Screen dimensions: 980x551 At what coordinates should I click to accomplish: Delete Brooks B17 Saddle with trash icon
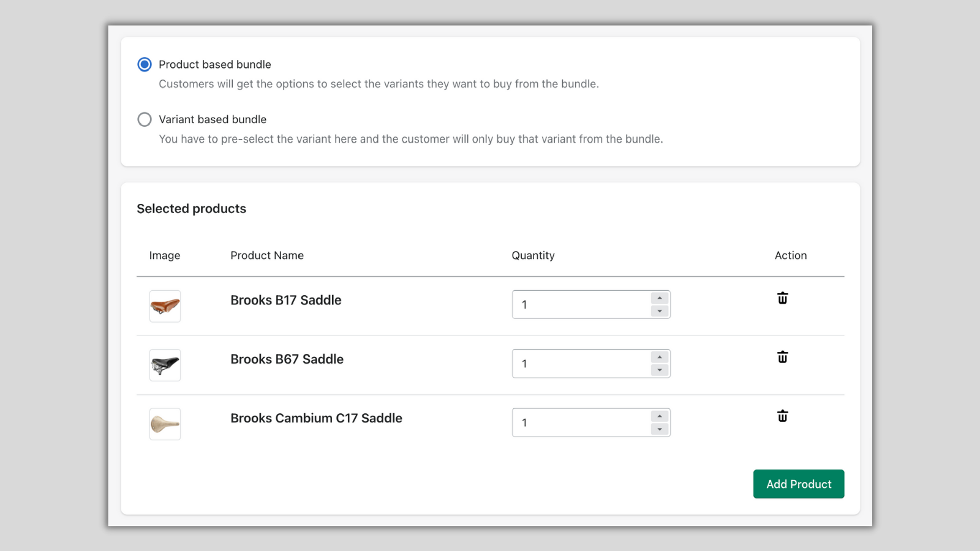pos(782,298)
